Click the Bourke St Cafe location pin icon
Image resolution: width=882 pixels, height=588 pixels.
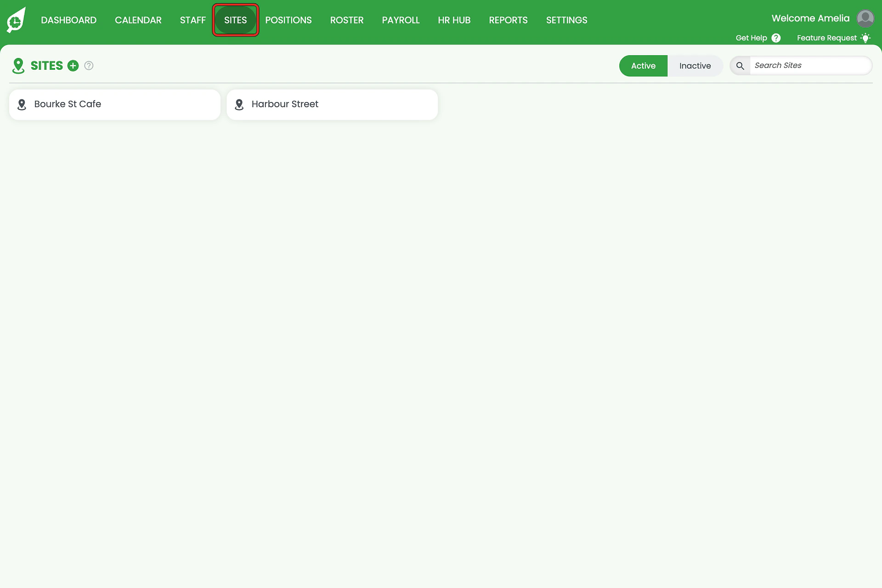click(x=22, y=105)
